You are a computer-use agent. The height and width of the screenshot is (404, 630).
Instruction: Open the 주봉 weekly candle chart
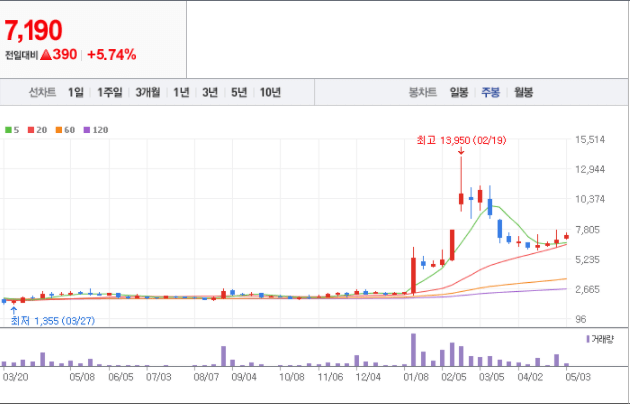pos(491,92)
